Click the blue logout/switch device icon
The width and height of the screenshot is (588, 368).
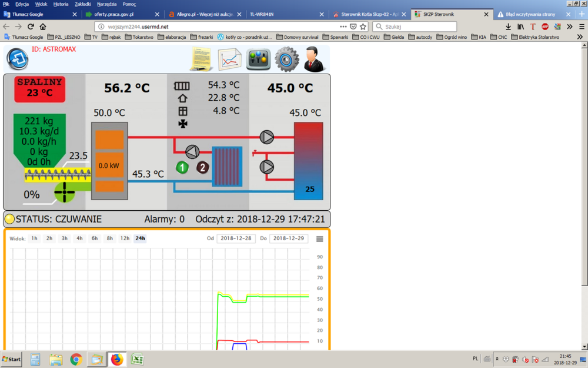(17, 59)
